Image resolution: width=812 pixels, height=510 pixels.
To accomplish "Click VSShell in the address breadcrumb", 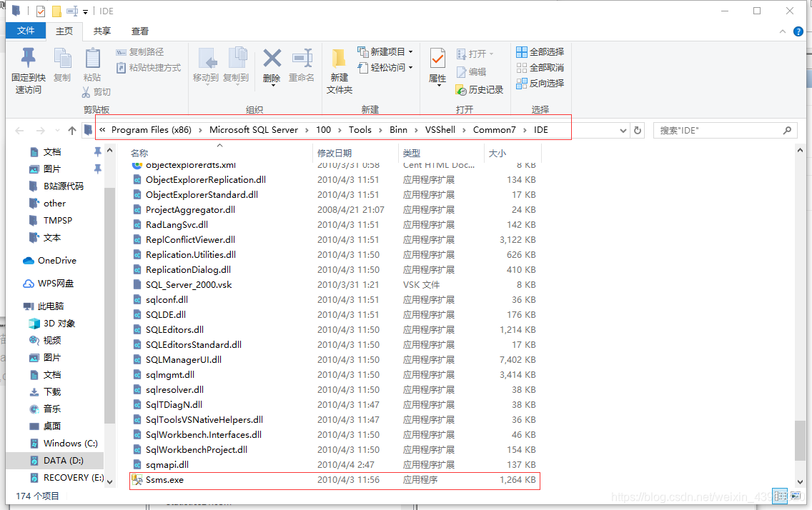I will pyautogui.click(x=440, y=130).
